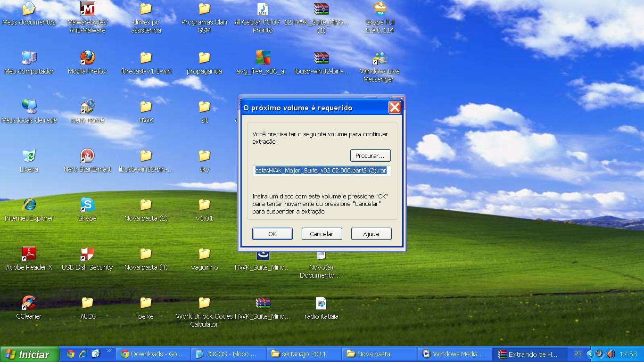Image resolution: width=644 pixels, height=362 pixels.
Task: Switch to the sertanajo 2011 taskbar window
Action: pyautogui.click(x=304, y=354)
